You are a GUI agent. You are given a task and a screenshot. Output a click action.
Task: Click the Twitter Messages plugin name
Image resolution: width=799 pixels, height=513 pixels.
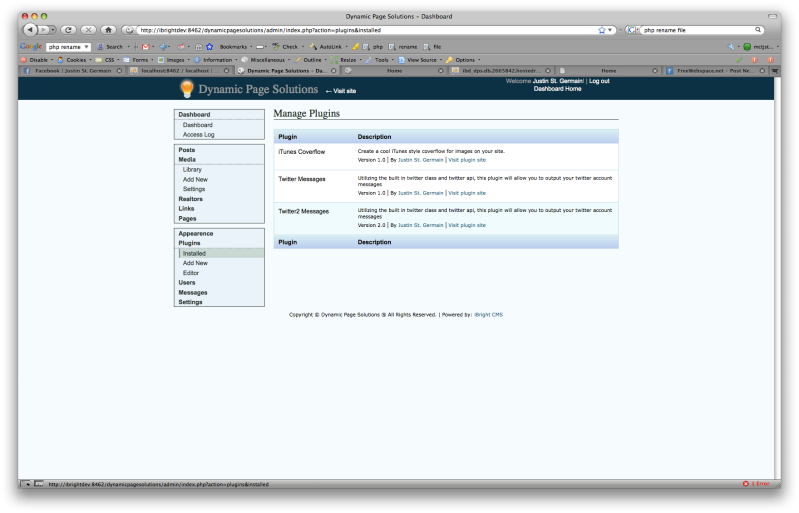click(302, 179)
